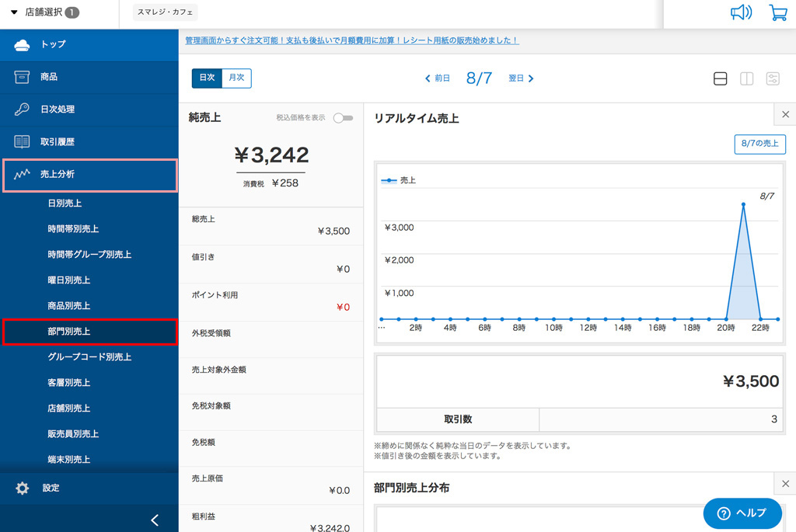Select 部門別売上 submenu item

tap(90, 332)
